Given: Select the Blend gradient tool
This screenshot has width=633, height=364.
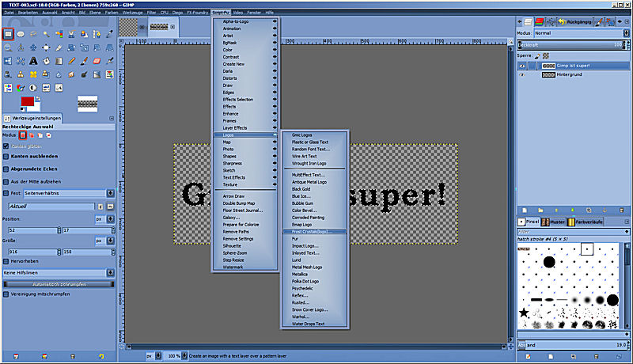Looking at the screenshot, I should [59, 61].
